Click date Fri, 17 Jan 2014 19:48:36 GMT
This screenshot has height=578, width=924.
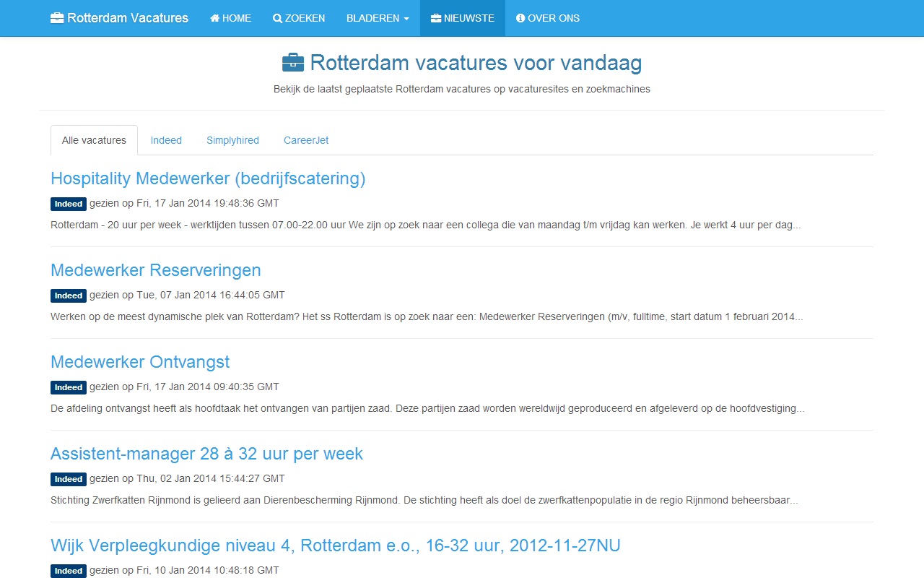click(208, 203)
